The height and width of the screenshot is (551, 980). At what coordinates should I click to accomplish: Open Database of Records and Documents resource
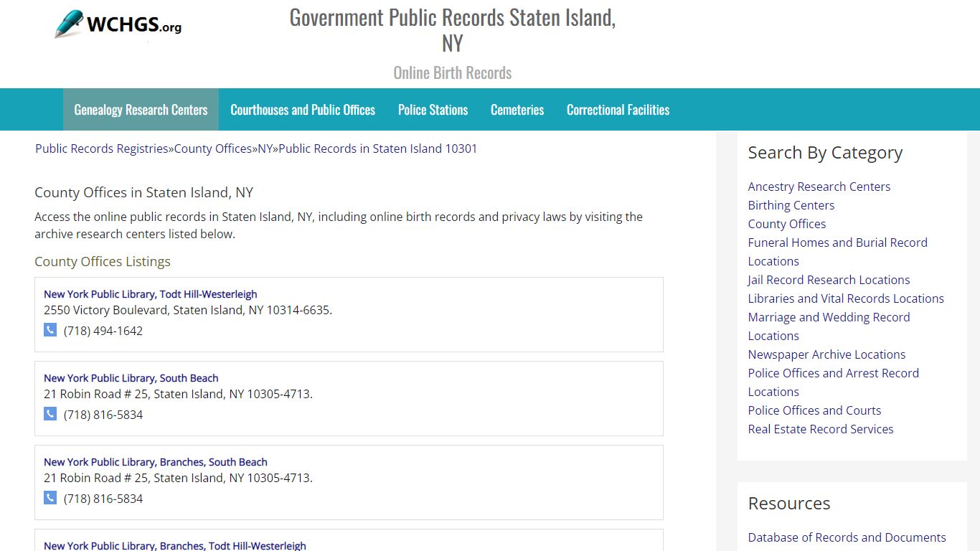(x=847, y=537)
